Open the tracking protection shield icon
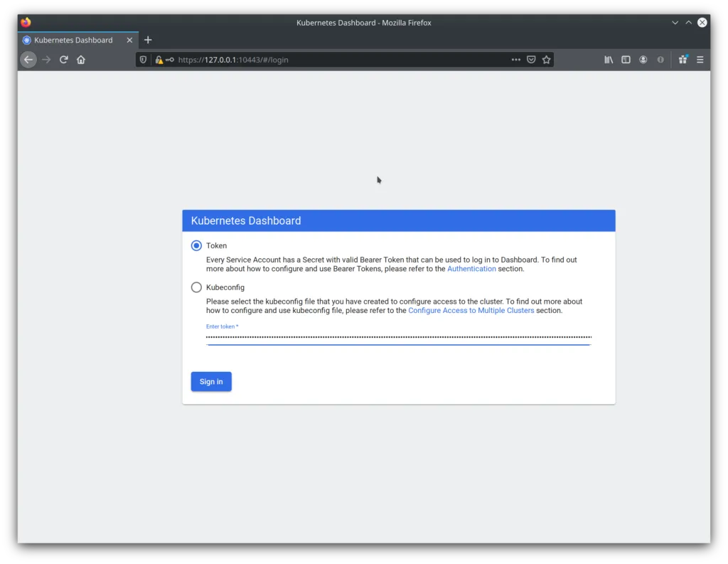This screenshot has width=728, height=564. tap(143, 60)
